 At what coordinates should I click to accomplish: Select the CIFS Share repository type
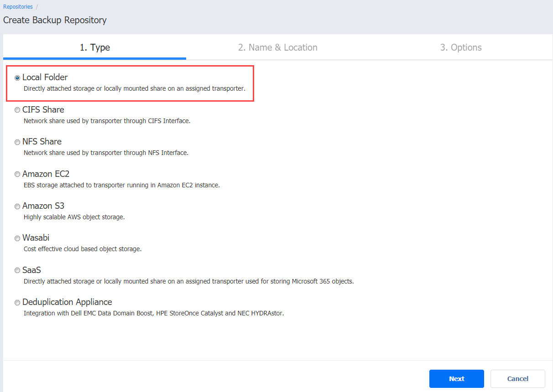(x=17, y=110)
